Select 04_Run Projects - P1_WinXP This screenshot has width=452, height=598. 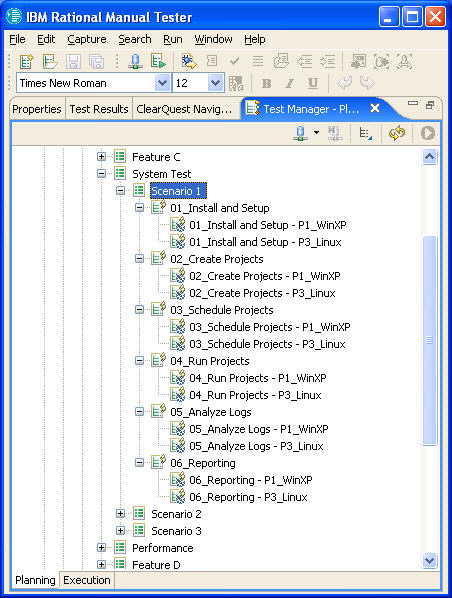pyautogui.click(x=258, y=378)
